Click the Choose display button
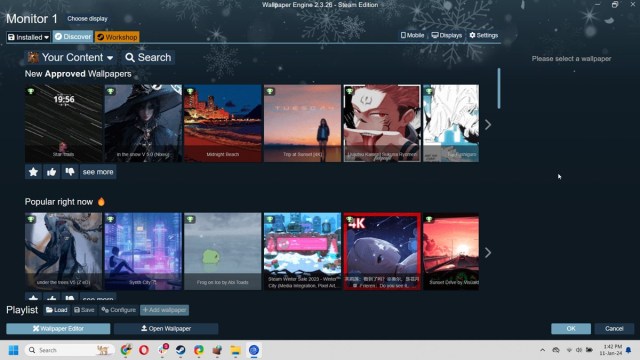The width and height of the screenshot is (640, 360). (x=87, y=19)
